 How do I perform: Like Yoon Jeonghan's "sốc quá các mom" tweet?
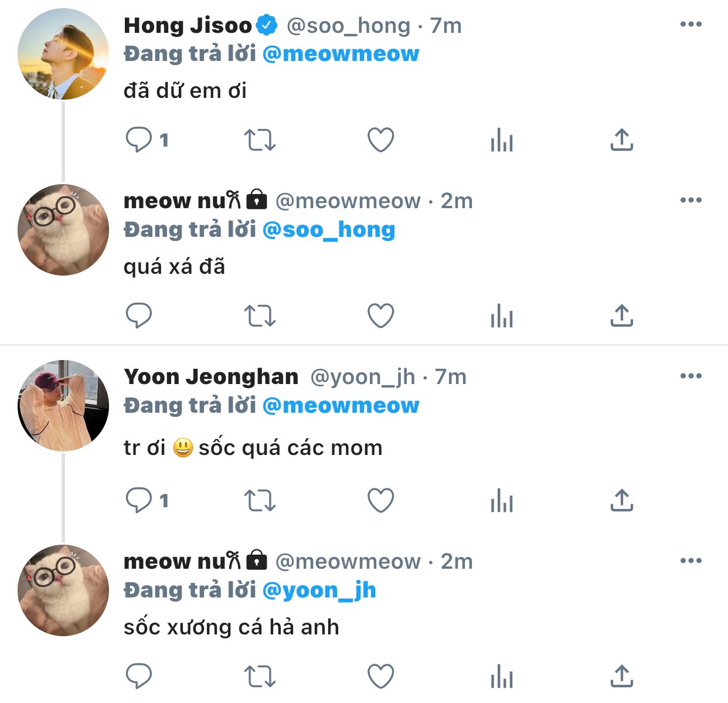coord(380,501)
